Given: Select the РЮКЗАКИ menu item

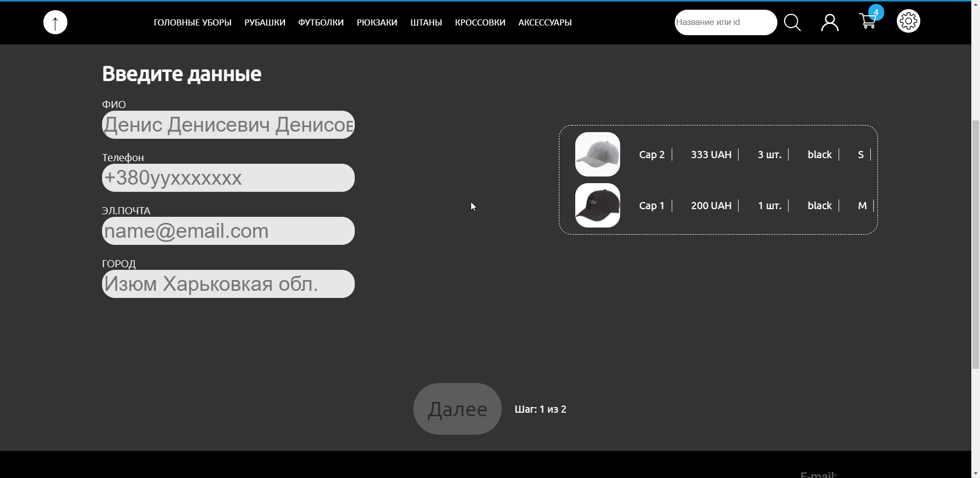Looking at the screenshot, I should [x=377, y=22].
